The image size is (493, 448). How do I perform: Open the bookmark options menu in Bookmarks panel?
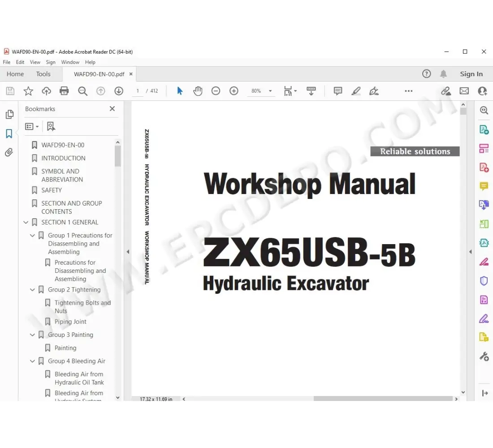point(30,126)
